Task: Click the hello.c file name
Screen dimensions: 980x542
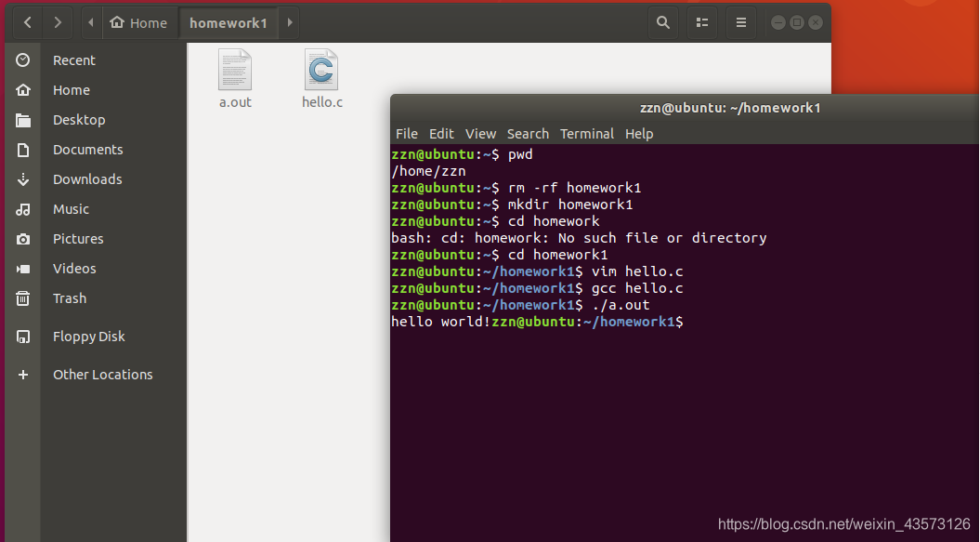Action: pyautogui.click(x=322, y=102)
